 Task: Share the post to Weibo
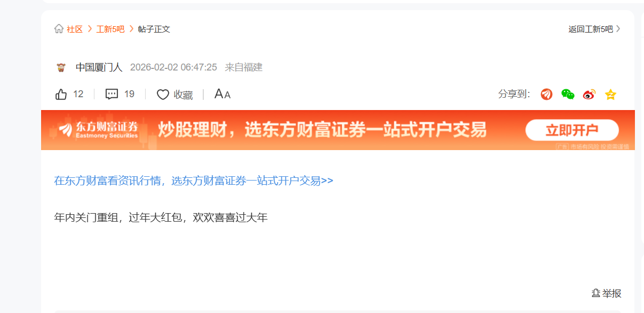pyautogui.click(x=589, y=95)
